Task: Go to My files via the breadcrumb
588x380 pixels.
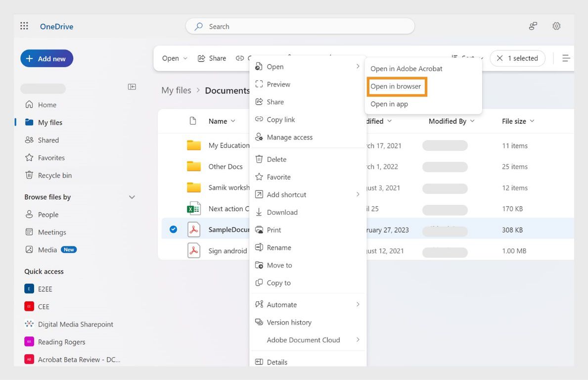Action: pos(176,90)
